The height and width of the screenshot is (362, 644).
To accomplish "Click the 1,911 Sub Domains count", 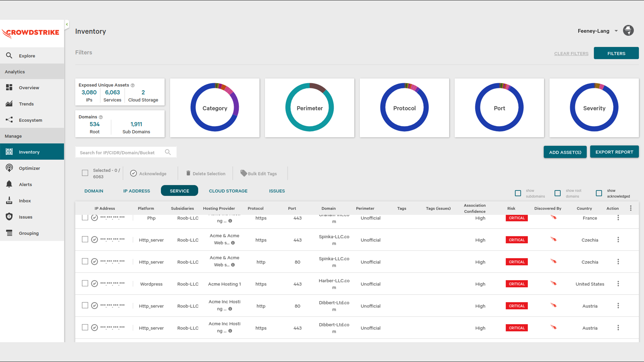I will coord(136,124).
